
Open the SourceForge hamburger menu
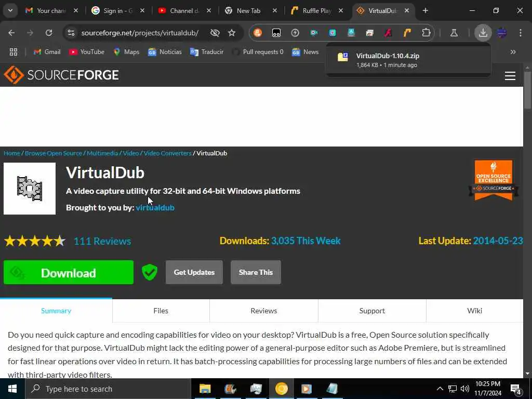(510, 76)
